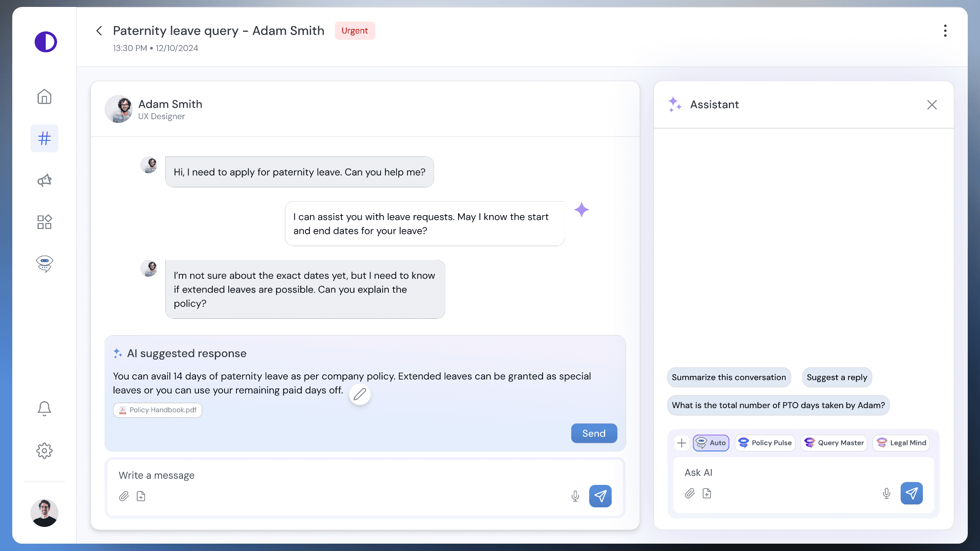Image resolution: width=980 pixels, height=551 pixels.
Task: Open the Policy Handbook.pdf attachment
Action: pyautogui.click(x=158, y=410)
